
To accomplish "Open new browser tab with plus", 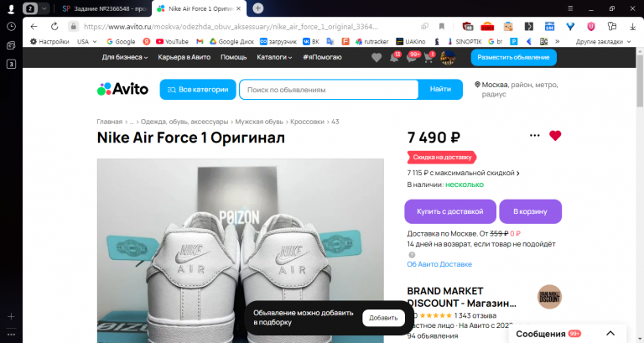I will point(258,8).
